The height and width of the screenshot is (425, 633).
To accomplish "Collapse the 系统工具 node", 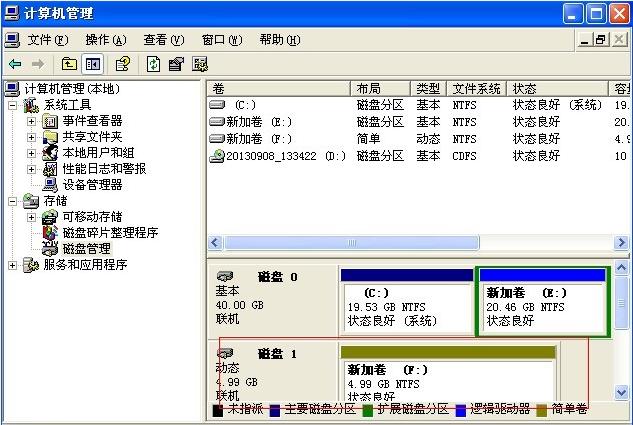I will point(13,105).
